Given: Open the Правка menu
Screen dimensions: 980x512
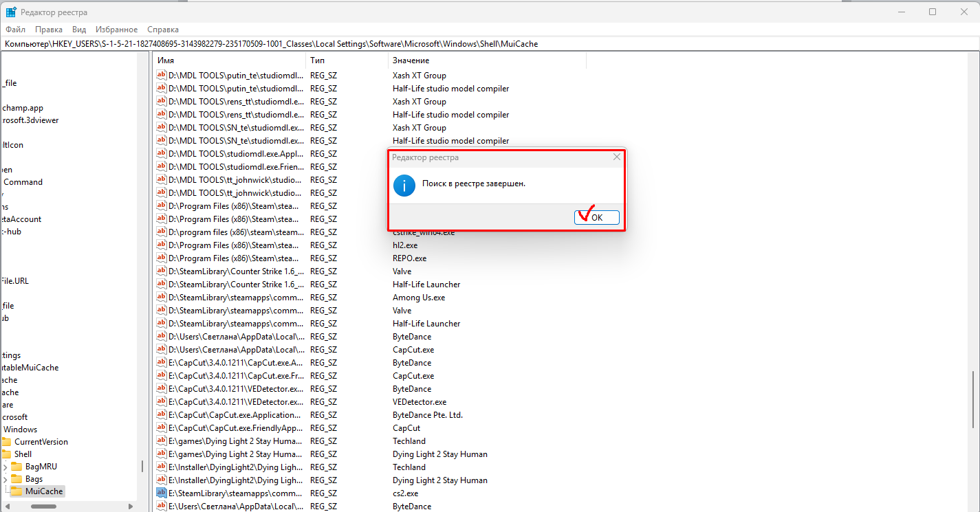Looking at the screenshot, I should pos(49,30).
